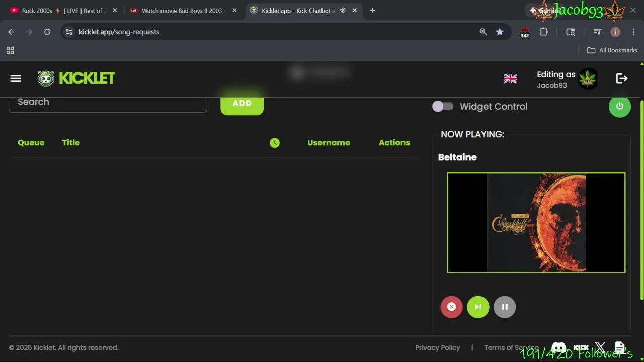Open the Kick footer icon
Image resolution: width=644 pixels, height=362 pixels.
coord(581,348)
